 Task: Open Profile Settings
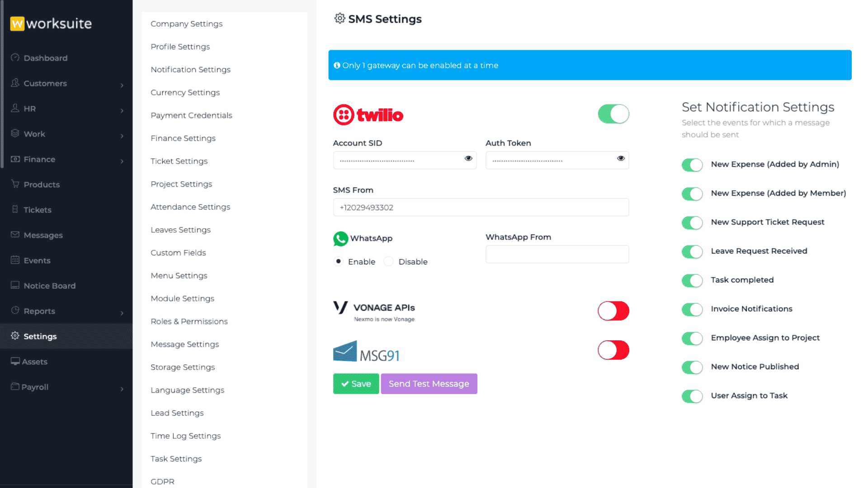(x=180, y=47)
